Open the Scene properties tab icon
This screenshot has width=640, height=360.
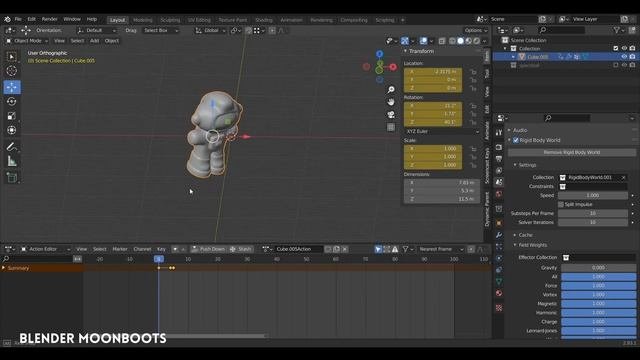(499, 182)
